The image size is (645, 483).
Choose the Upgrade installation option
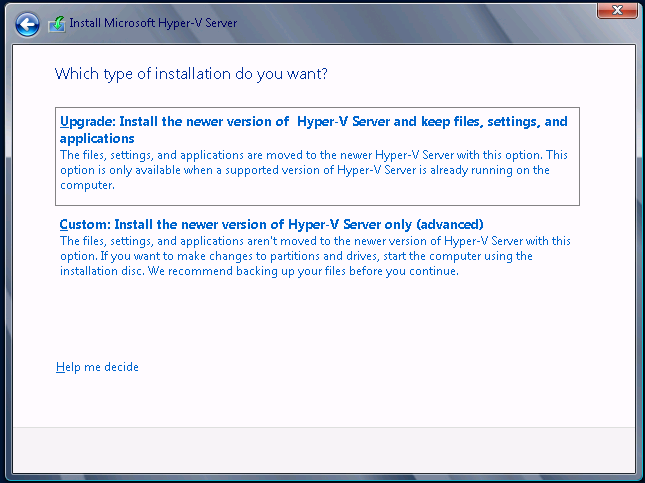coord(317,156)
